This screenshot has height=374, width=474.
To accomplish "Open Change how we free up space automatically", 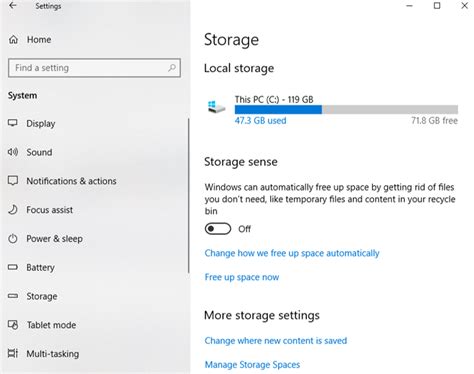I will [x=292, y=253].
